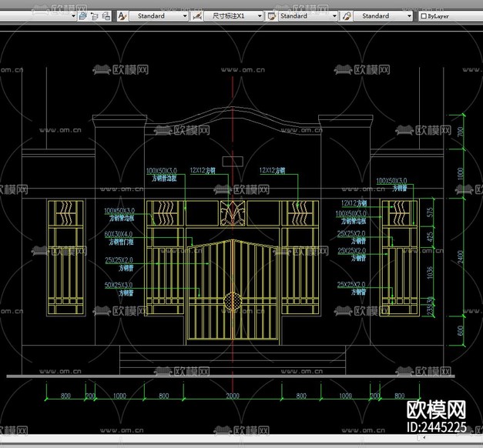Open the text style manager icon
The width and height of the screenshot is (483, 448).
[x=122, y=15]
